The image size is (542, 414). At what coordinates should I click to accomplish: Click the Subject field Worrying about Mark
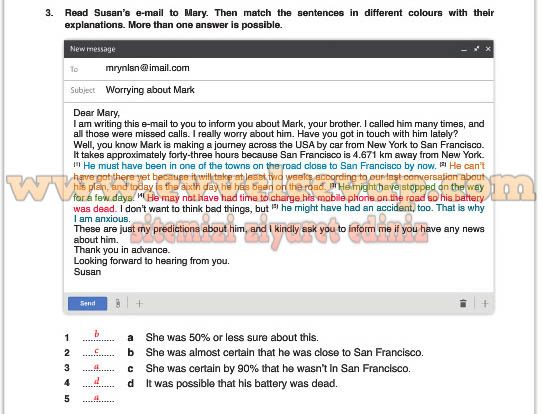[279, 91]
